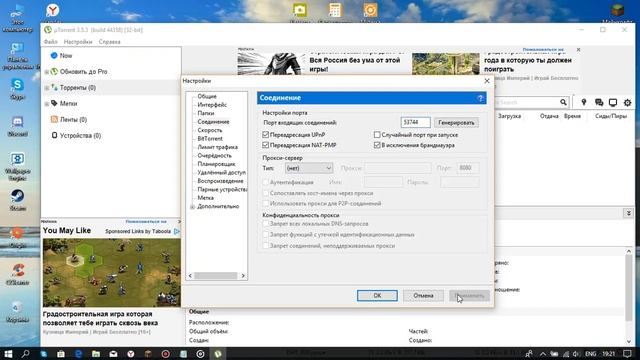Click the Генерировать button

[x=456, y=122]
